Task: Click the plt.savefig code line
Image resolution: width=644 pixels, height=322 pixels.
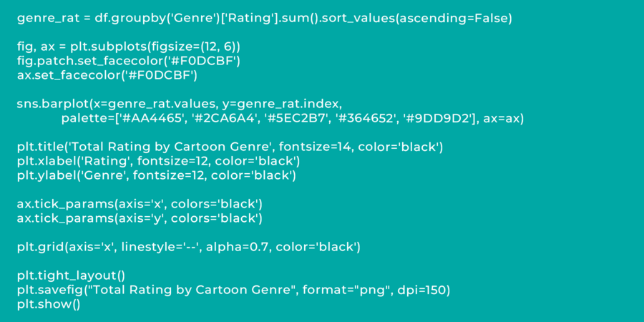Action: (x=234, y=290)
